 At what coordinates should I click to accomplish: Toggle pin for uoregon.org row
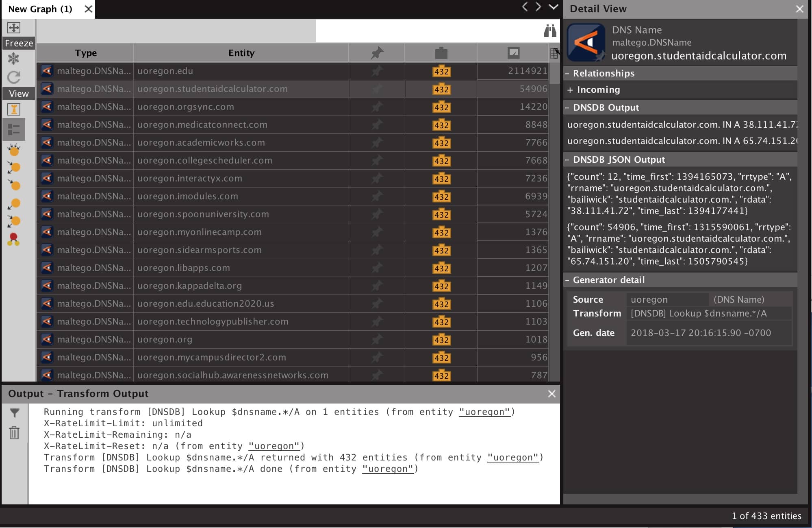pos(377,339)
